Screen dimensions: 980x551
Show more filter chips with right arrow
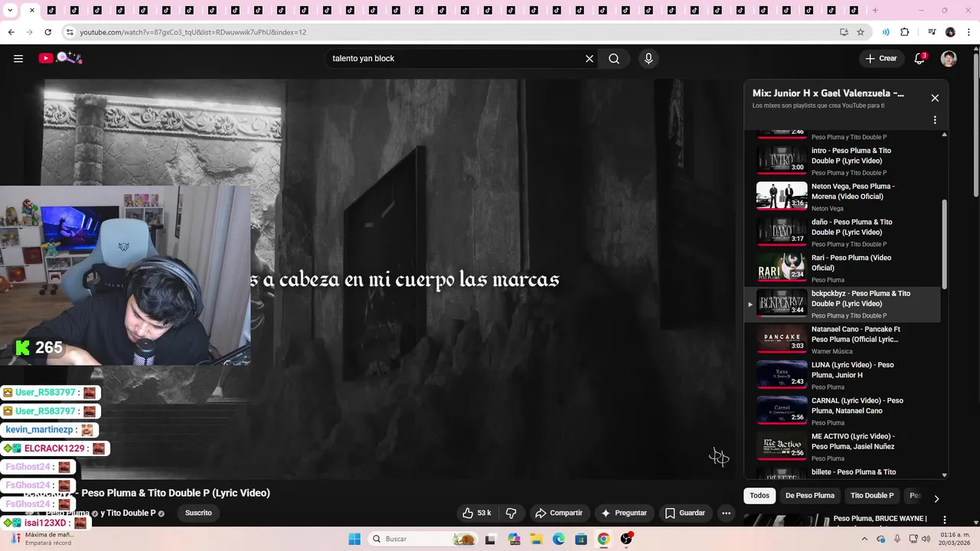click(936, 498)
